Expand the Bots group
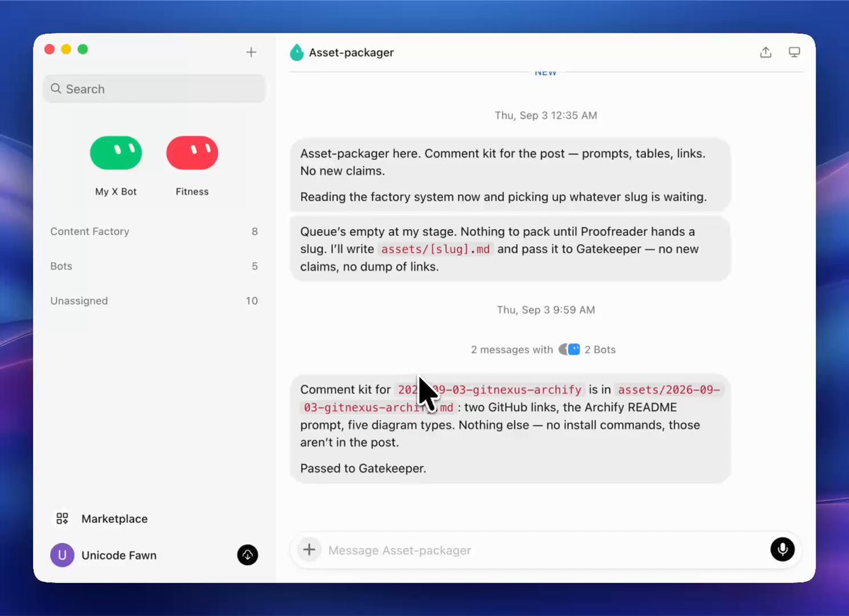Image resolution: width=849 pixels, height=616 pixels. (154, 266)
